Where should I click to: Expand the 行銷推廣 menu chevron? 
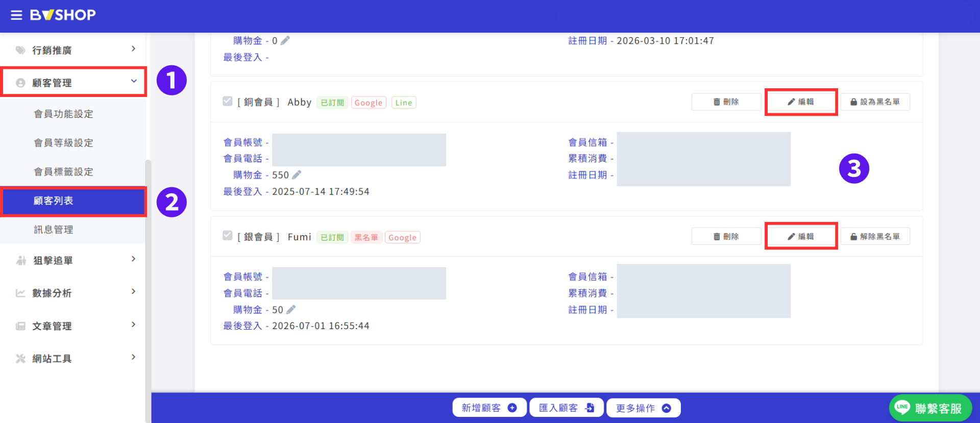point(133,49)
